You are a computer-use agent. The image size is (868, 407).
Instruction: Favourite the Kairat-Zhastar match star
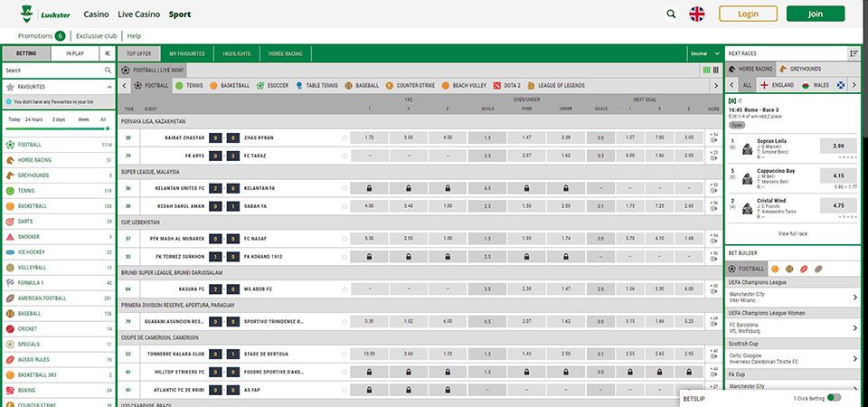pyautogui.click(x=344, y=137)
